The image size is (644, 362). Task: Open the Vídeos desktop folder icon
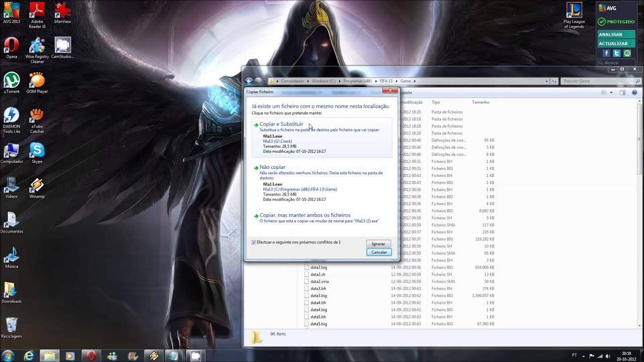12,188
